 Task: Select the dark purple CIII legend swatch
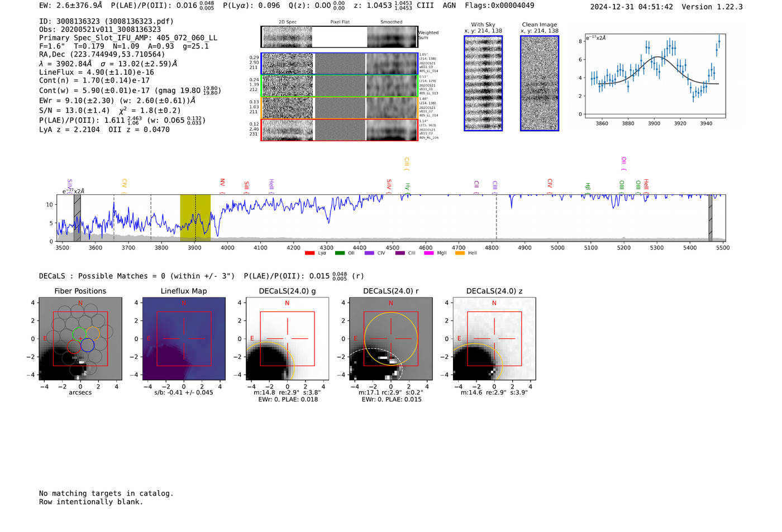[399, 253]
